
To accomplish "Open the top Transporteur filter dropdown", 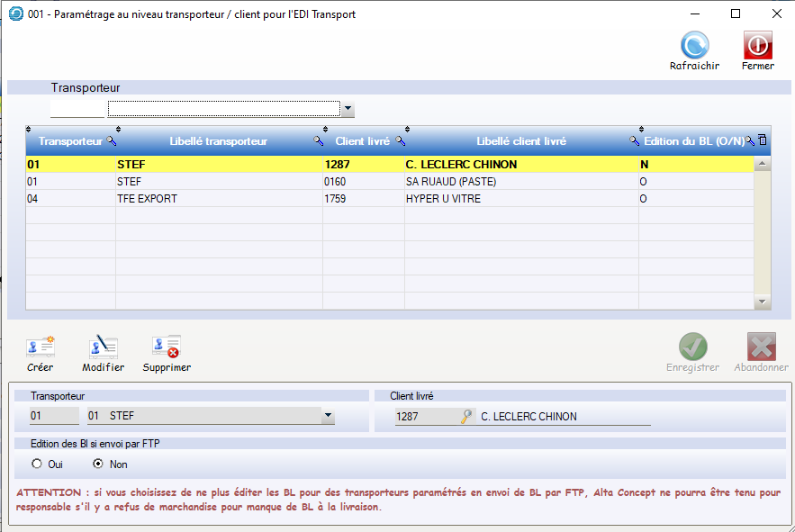I will coord(348,110).
